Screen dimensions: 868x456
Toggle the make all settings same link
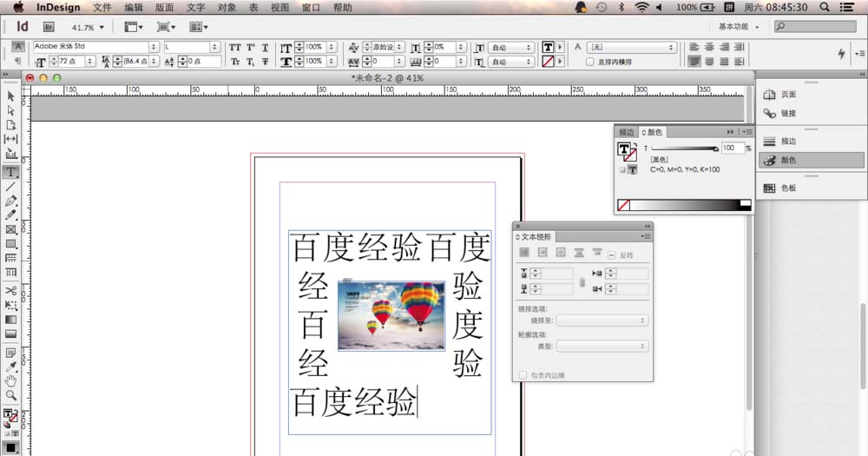pyautogui.click(x=582, y=282)
